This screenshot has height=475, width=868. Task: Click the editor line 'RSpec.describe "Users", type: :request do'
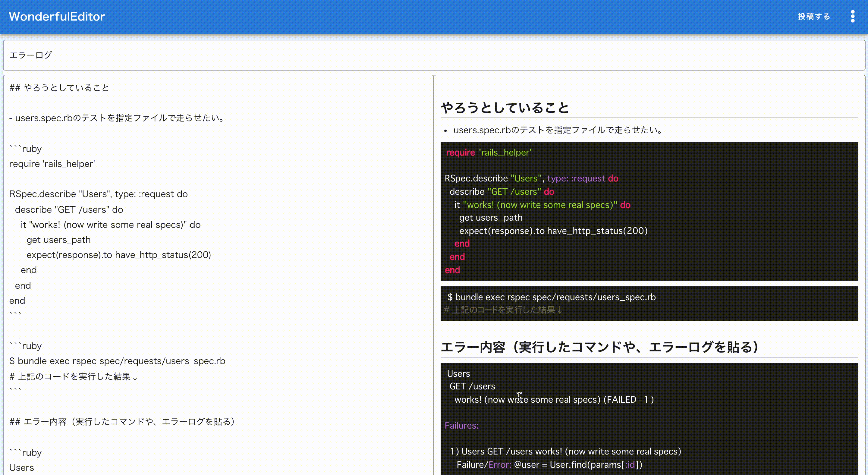[x=98, y=194]
